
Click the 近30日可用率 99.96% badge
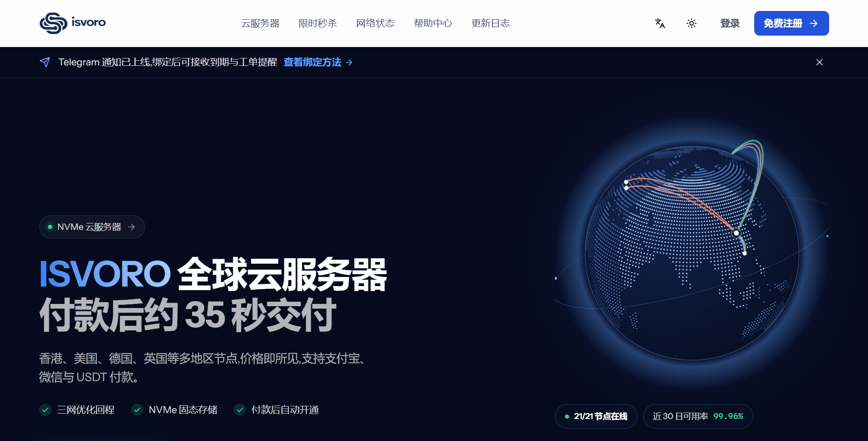(698, 416)
